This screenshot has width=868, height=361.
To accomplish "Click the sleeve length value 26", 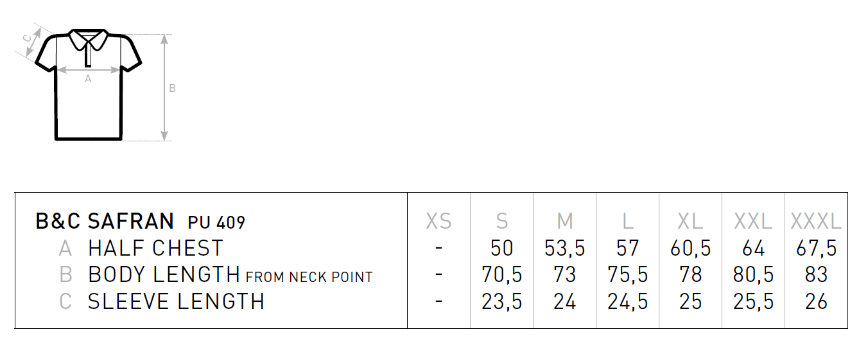I will [816, 301].
